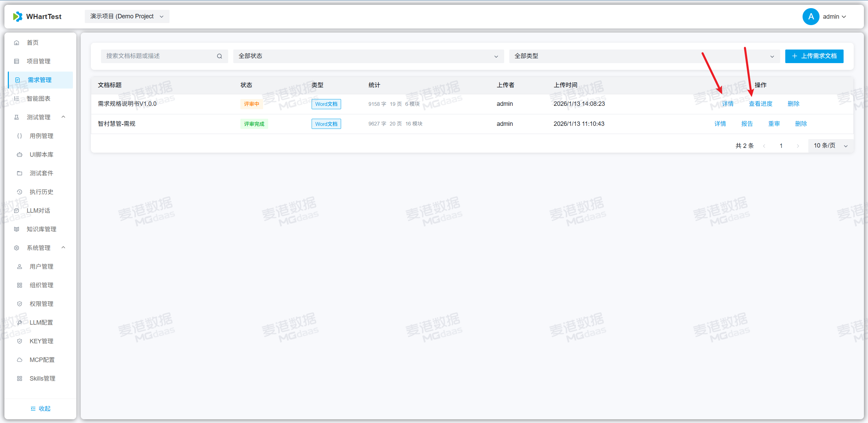Click the LLM对话 chat icon
Screen dimensions: 868x423
tap(17, 211)
